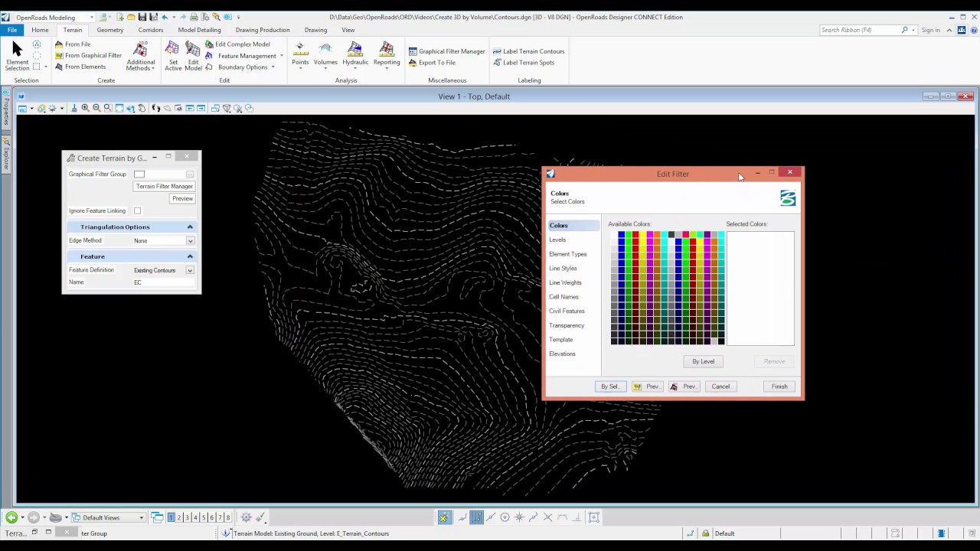Click the By Sel.. button
This screenshot has width=980, height=551.
pos(610,386)
